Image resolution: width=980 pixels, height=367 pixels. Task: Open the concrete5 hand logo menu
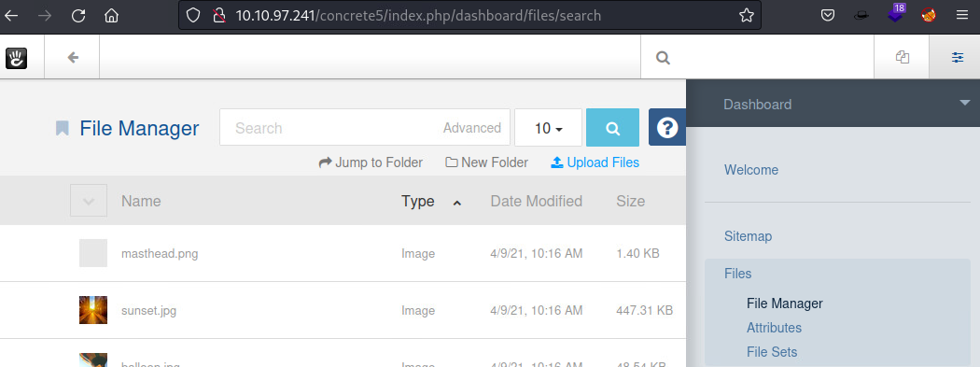point(16,58)
